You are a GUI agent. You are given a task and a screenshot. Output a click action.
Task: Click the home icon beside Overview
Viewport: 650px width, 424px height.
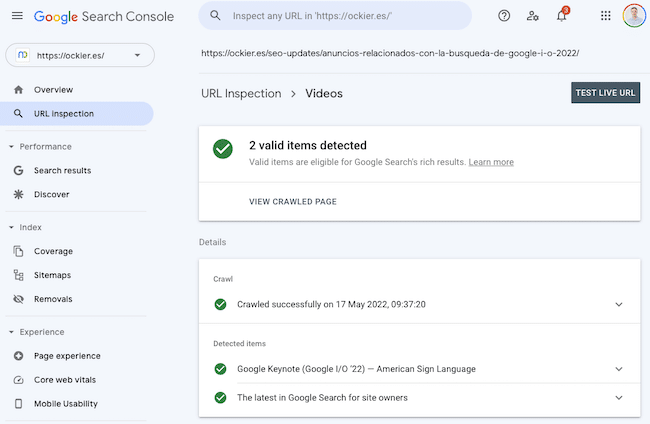(18, 90)
